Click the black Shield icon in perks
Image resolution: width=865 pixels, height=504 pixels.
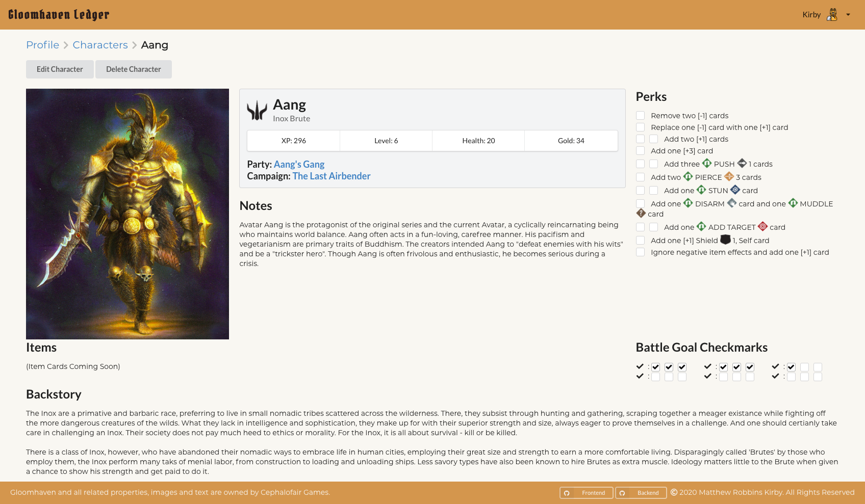[725, 240]
